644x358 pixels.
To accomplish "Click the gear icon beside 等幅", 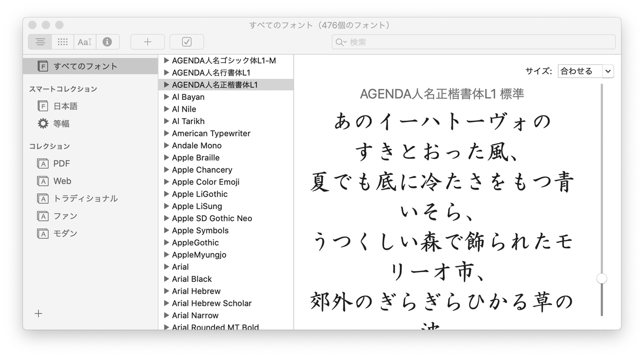I will pyautogui.click(x=43, y=123).
